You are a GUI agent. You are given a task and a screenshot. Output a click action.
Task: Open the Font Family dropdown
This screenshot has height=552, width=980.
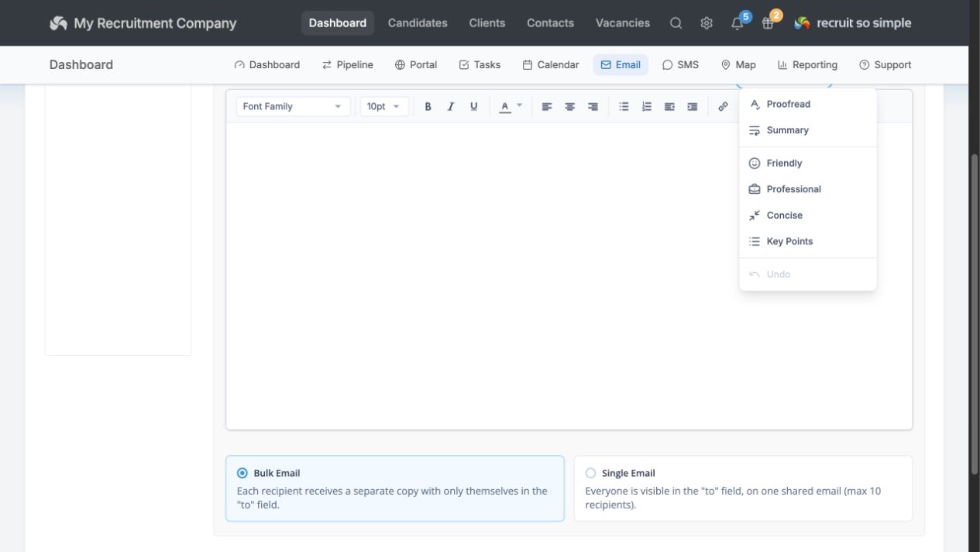click(293, 106)
